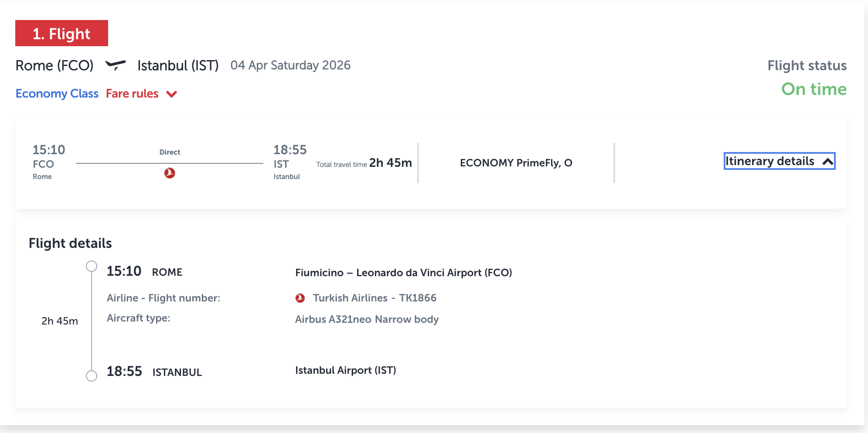The image size is (868, 433).
Task: Click the ECONOMY PrimeFly, O fare text
Action: click(516, 163)
